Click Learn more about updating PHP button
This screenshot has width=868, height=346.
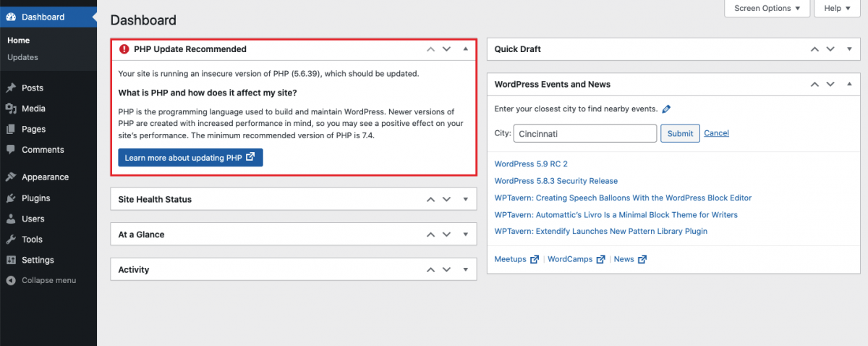pyautogui.click(x=190, y=157)
